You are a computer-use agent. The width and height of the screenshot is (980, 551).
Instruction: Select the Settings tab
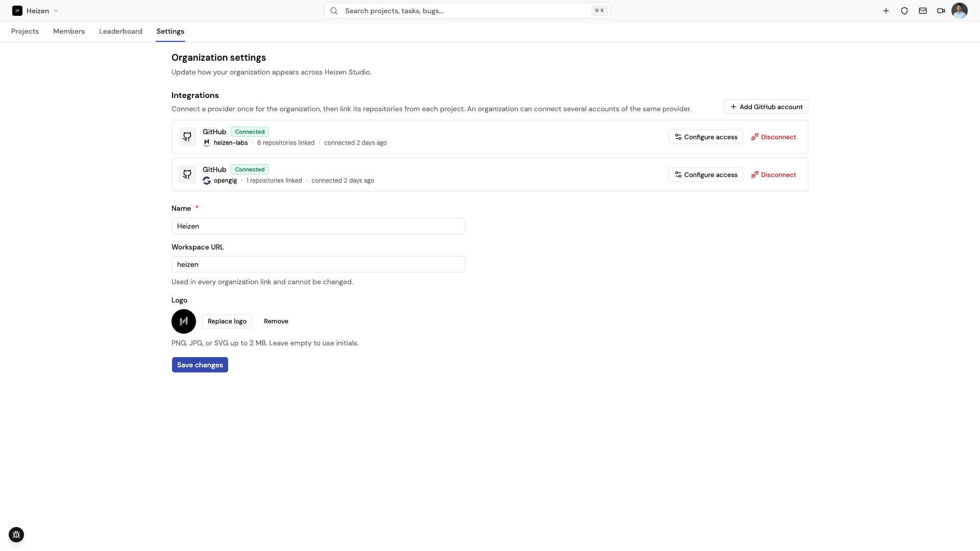[x=170, y=31]
